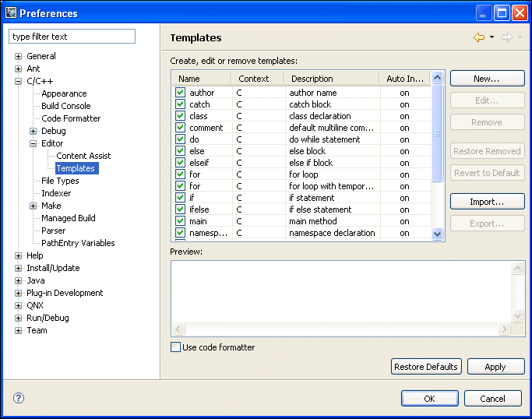Collapse the C/C++ tree node
The image size is (532, 419).
(x=19, y=81)
